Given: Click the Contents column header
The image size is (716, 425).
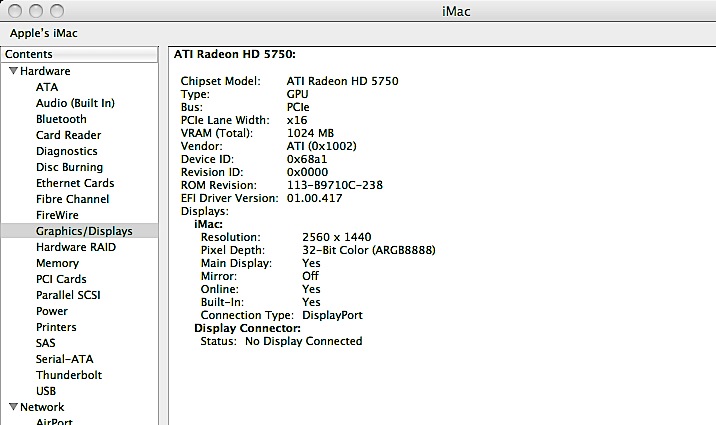Looking at the screenshot, I should coord(79,54).
